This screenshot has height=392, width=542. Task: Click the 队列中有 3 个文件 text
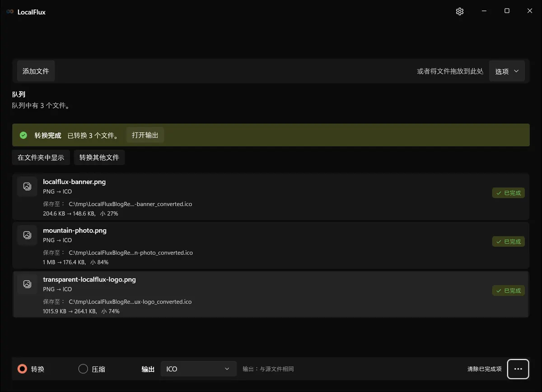(41, 106)
